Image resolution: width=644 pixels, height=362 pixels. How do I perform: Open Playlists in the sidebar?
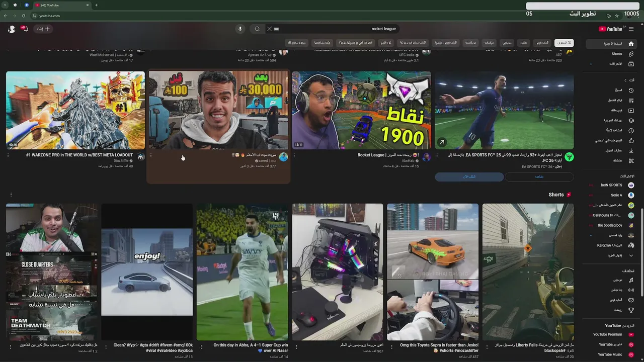612,100
